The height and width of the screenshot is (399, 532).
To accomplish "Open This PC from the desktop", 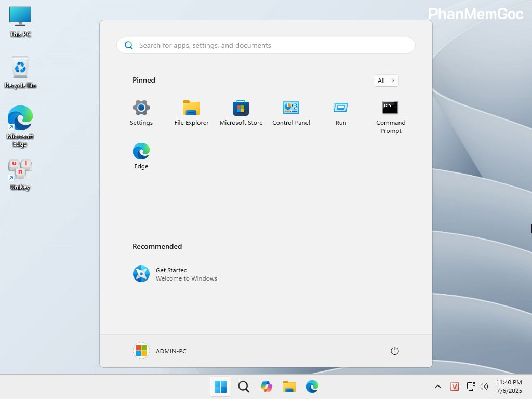I will pyautogui.click(x=20, y=21).
